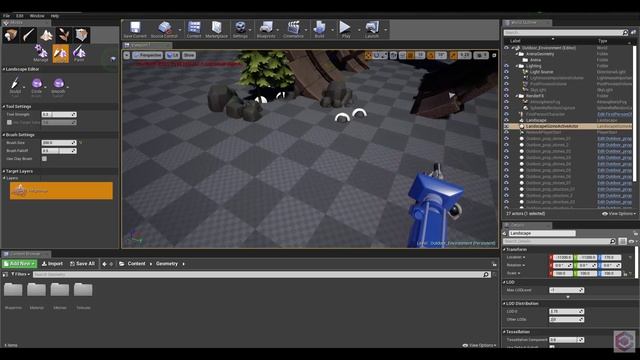Image resolution: width=640 pixels, height=360 pixels.
Task: Click the Lit view mode button
Action: click(173, 55)
